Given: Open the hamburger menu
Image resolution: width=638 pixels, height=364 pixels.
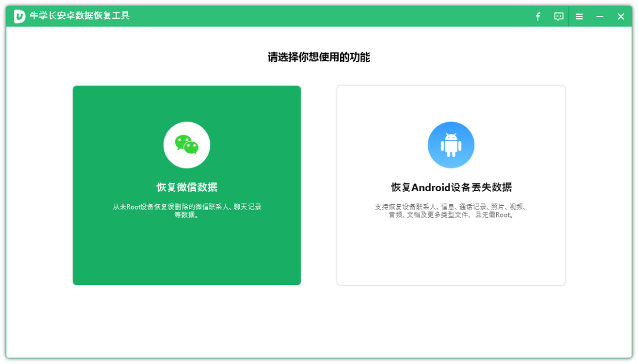Looking at the screenshot, I should (580, 17).
